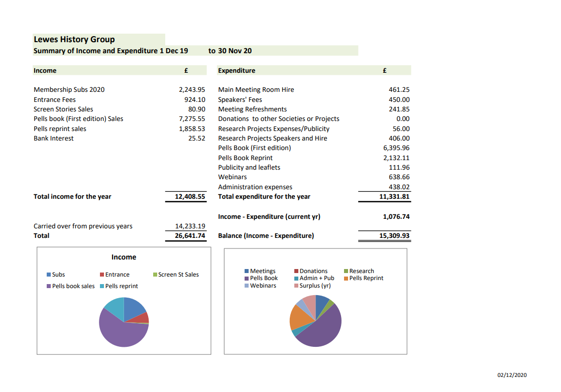Click the Donations legend swatch
Viewport: 561px width, 392px height.
(x=296, y=271)
